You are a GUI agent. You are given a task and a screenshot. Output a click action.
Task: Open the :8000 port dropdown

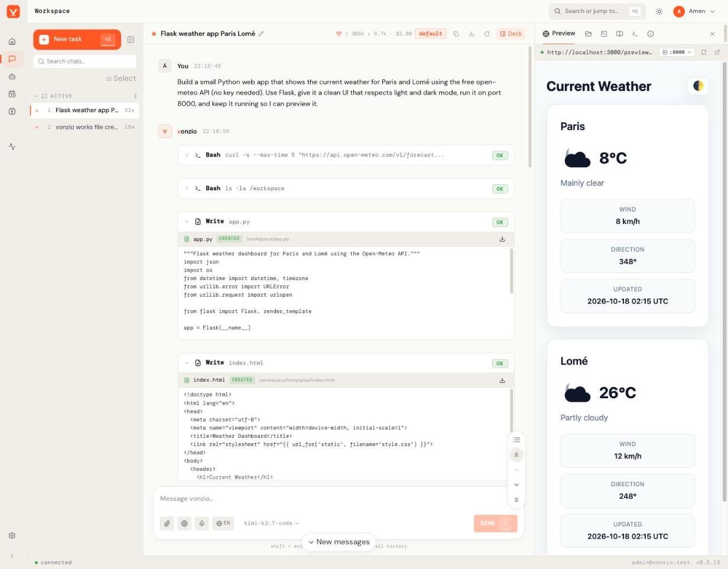coord(677,52)
